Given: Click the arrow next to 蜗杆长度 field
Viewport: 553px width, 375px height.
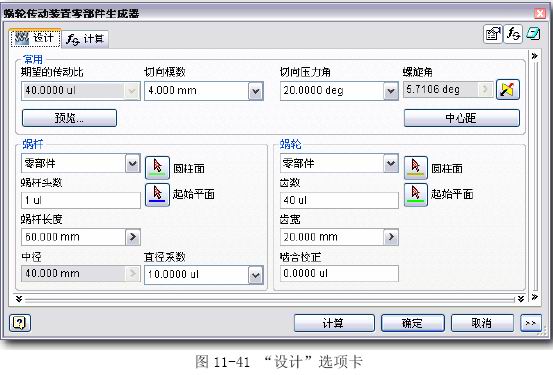Looking at the screenshot, I should [x=133, y=237].
